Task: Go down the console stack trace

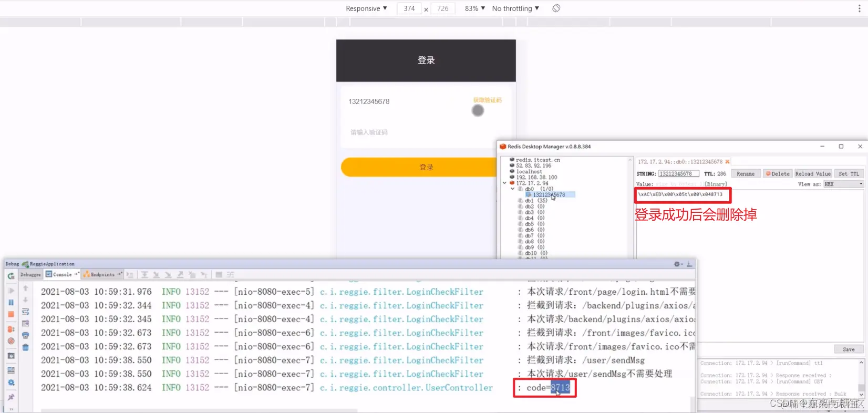Action: [x=25, y=300]
